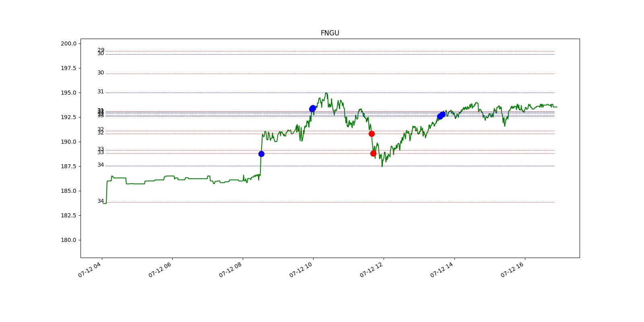Select the 197.5 y-axis tick label

coord(68,68)
